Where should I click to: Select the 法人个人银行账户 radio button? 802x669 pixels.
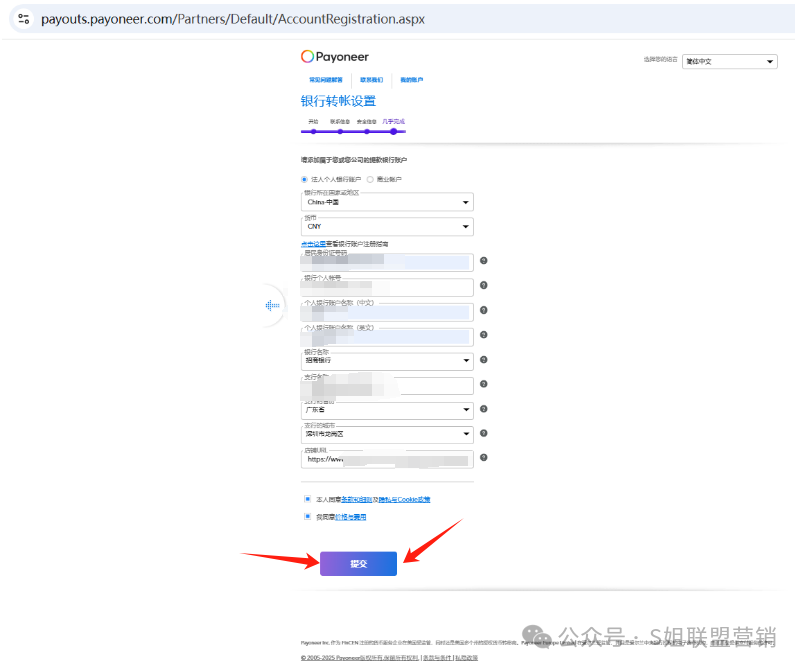click(304, 180)
